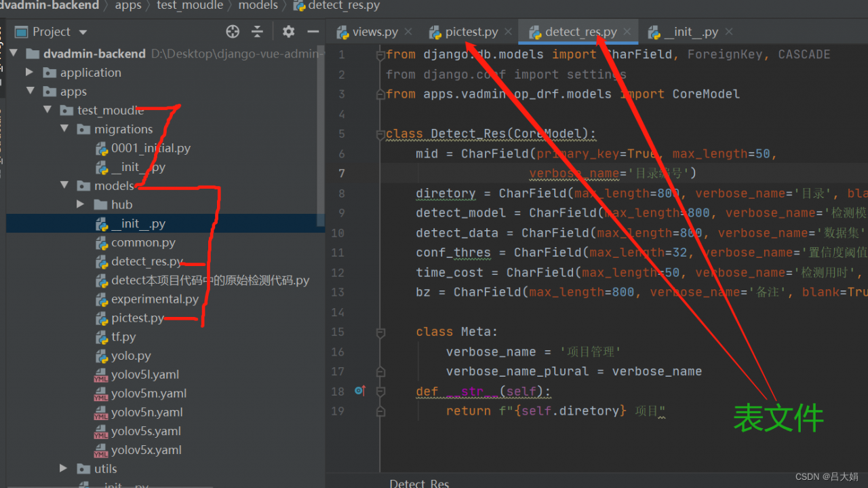Expand the application folder
The height and width of the screenshot is (488, 868).
point(29,73)
